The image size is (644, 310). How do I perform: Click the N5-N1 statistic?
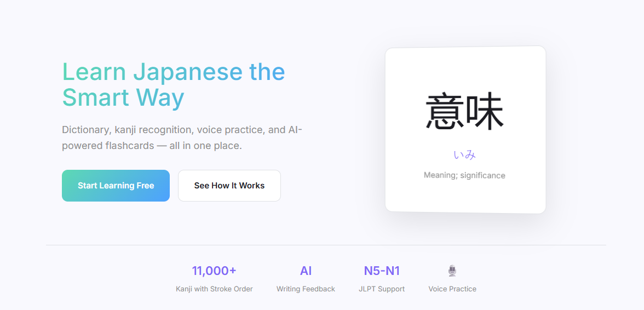pyautogui.click(x=382, y=271)
